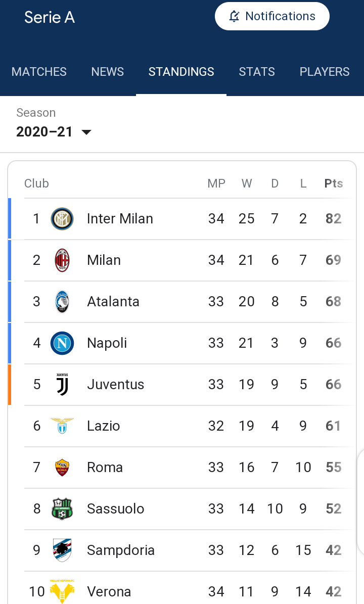The width and height of the screenshot is (364, 604).
Task: Click the Napoli club crest
Action: click(62, 343)
